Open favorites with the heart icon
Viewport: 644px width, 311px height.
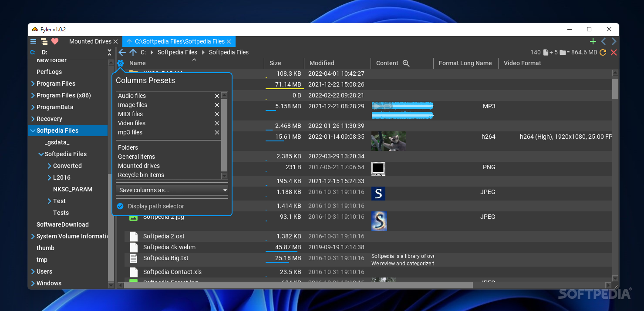(55, 41)
